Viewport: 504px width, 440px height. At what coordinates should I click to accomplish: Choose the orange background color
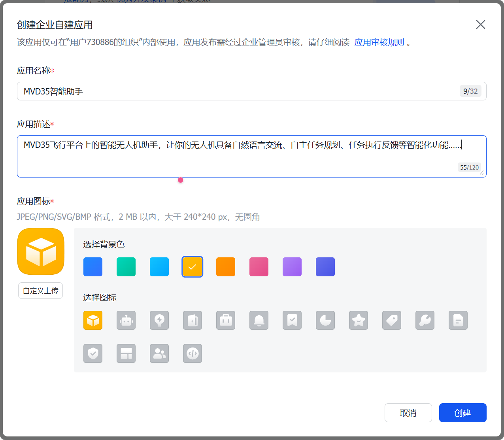[x=226, y=267]
